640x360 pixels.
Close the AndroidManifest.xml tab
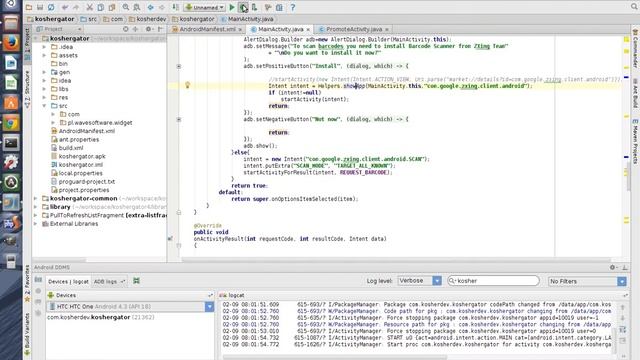coord(240,29)
